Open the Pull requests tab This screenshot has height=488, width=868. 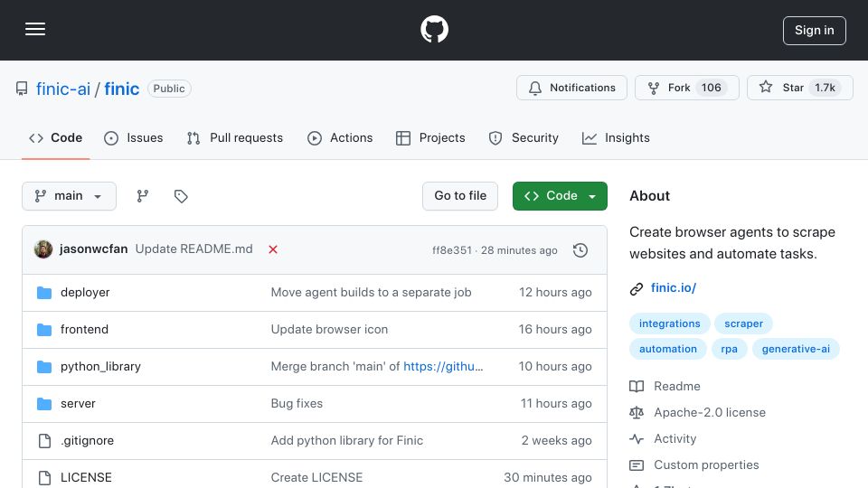pos(235,137)
